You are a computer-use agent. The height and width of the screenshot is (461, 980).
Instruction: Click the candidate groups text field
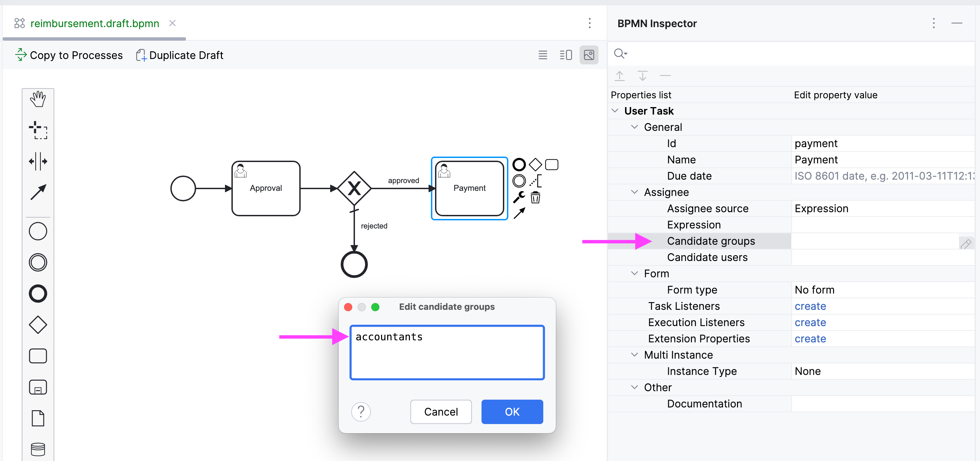click(x=447, y=352)
